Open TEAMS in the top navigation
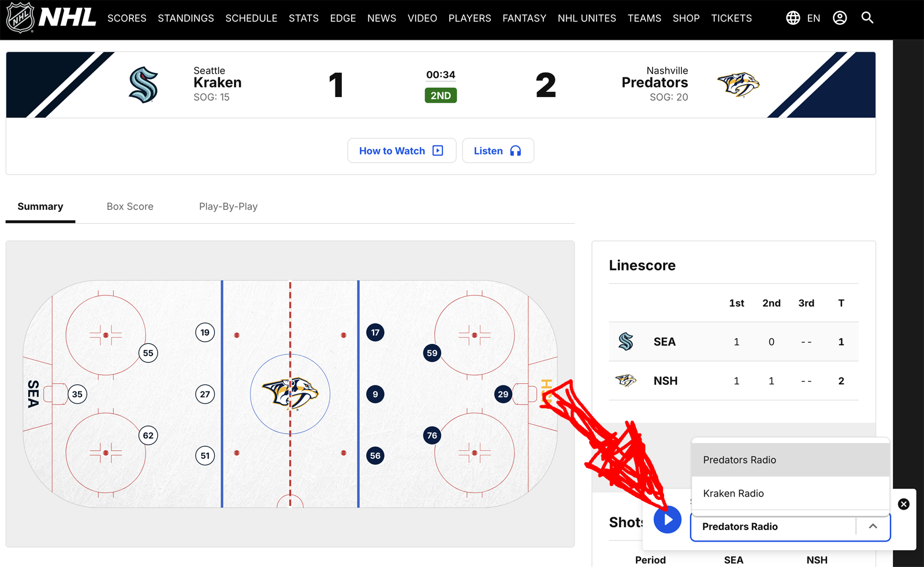924x567 pixels. [644, 18]
